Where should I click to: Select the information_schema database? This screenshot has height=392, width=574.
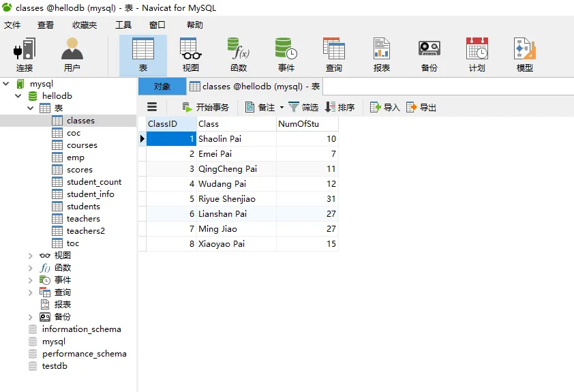click(x=81, y=329)
